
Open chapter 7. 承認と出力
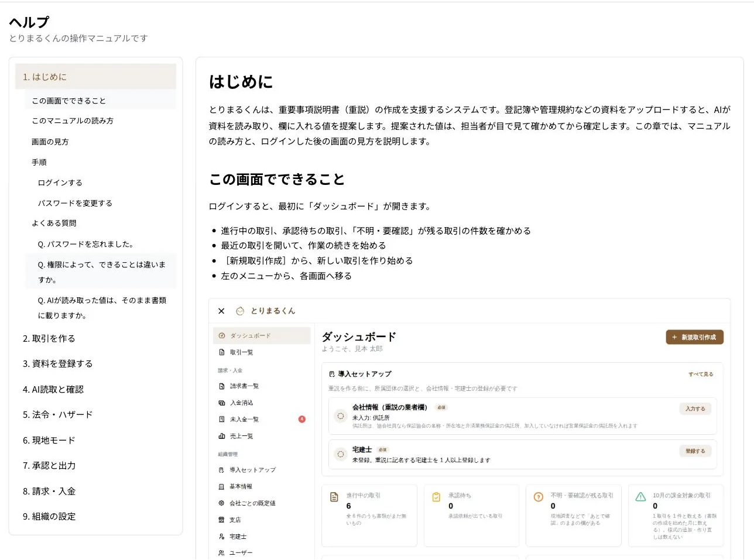[x=95, y=465]
